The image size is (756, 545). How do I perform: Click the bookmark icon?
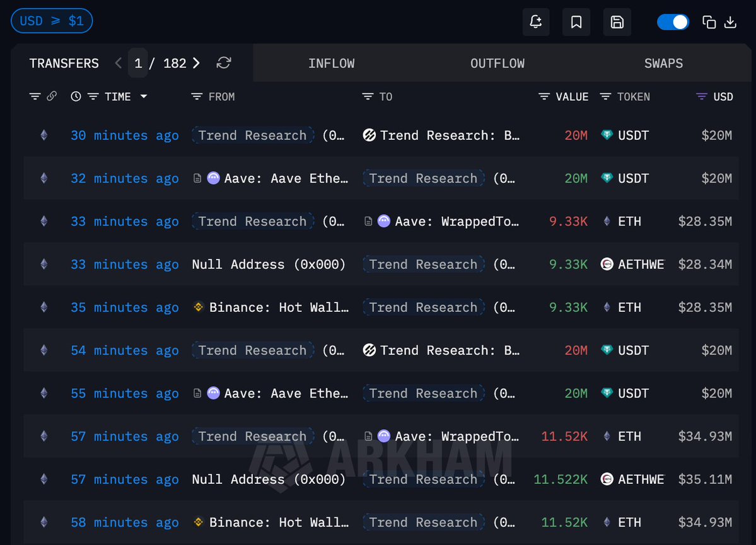coord(576,22)
